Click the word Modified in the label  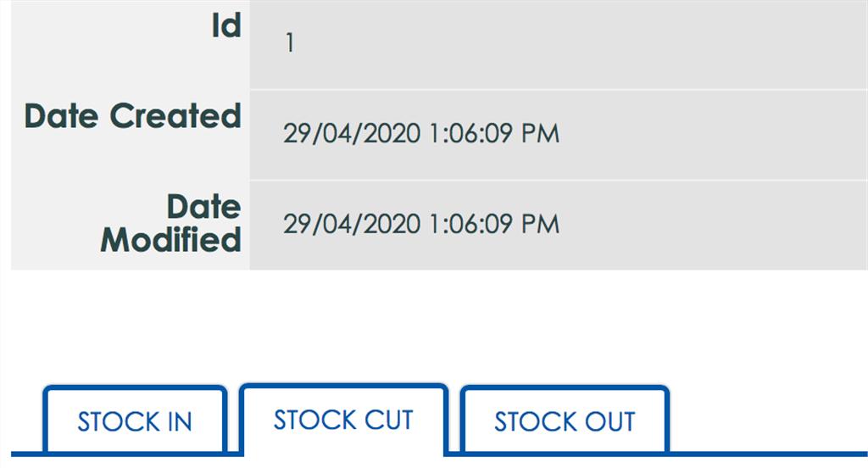pos(170,240)
